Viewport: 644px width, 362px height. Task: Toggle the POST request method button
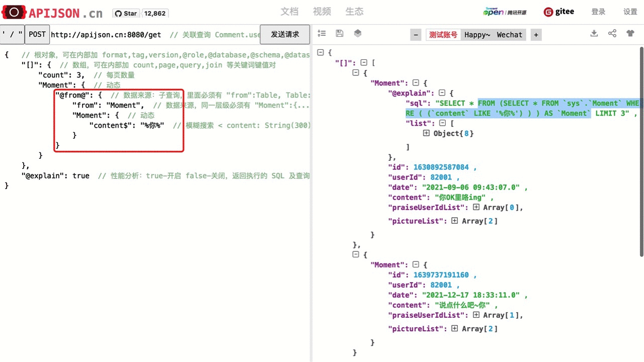(37, 35)
